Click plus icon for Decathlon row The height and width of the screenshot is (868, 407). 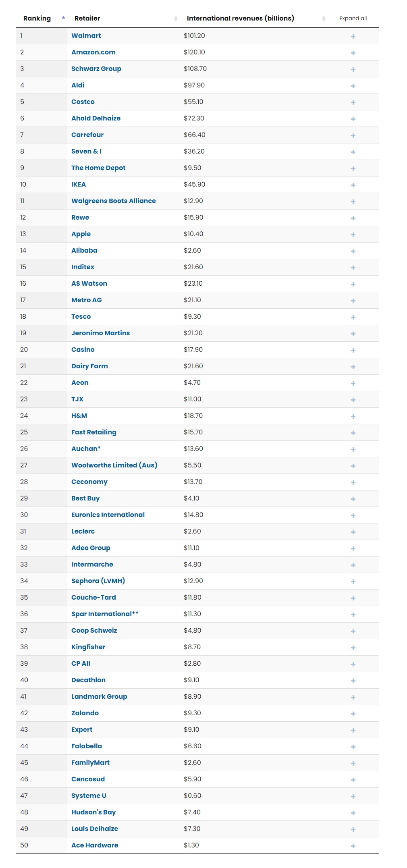(353, 681)
